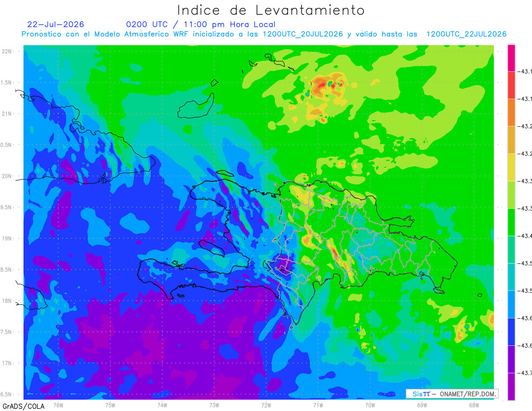Click the date 22-Jul-2026
Viewport: 532px width, 411px height.
tap(55, 24)
